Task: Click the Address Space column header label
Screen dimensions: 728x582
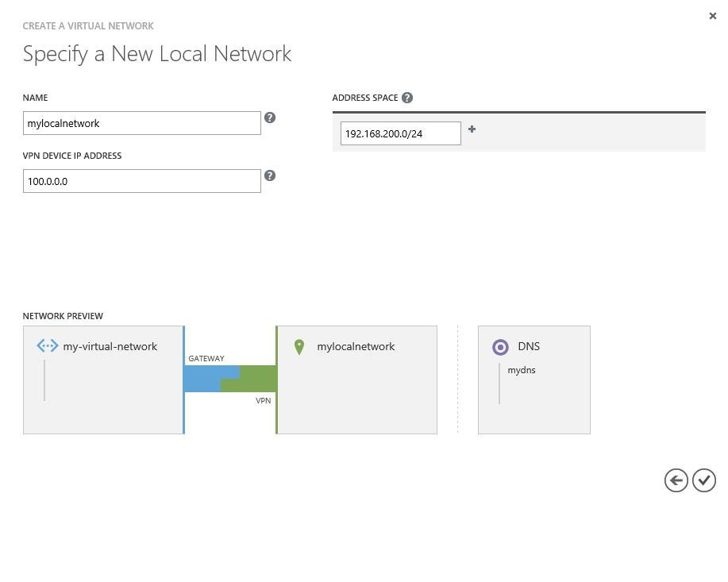Action: [365, 98]
